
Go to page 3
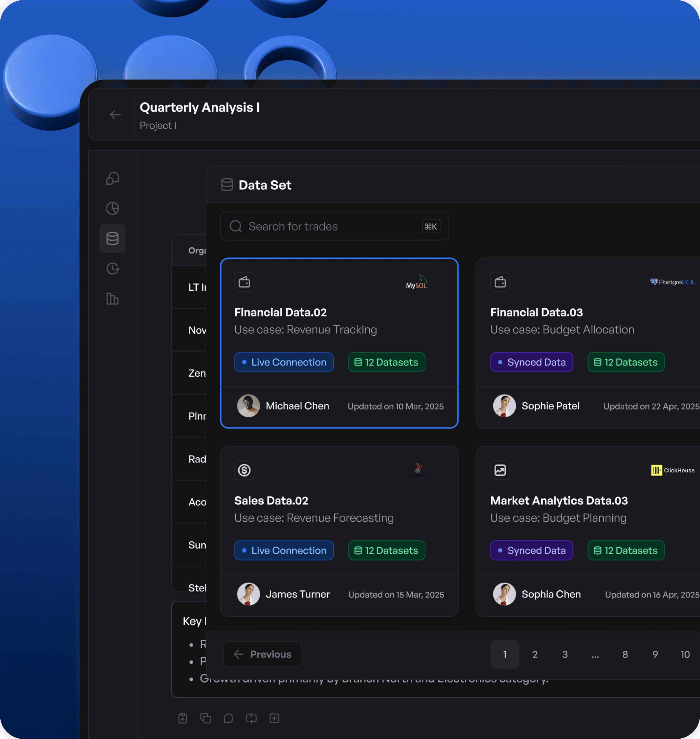pyautogui.click(x=565, y=654)
